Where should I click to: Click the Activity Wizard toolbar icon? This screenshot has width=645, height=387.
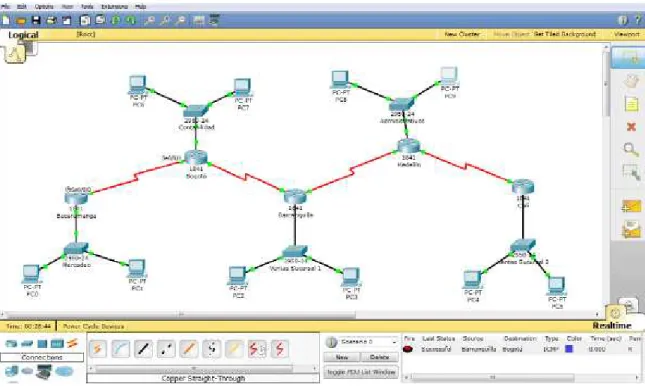click(x=66, y=20)
